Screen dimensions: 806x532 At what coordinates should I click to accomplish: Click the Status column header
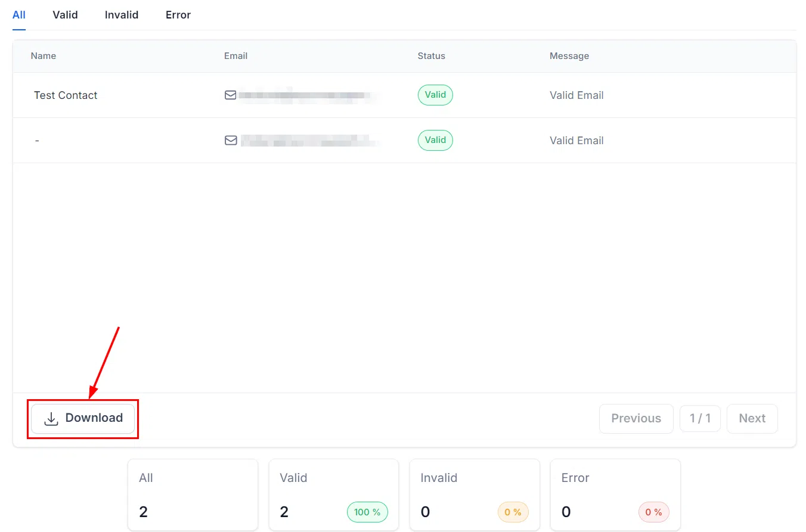pyautogui.click(x=432, y=56)
